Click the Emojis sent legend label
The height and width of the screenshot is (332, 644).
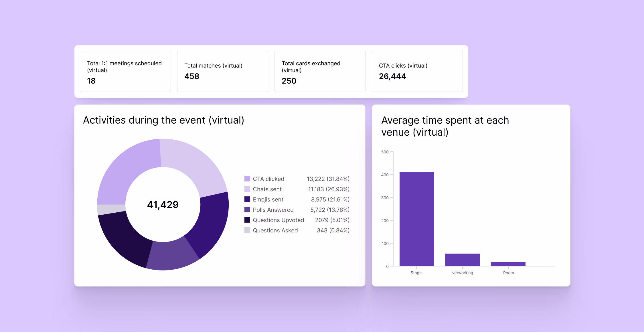pyautogui.click(x=268, y=199)
